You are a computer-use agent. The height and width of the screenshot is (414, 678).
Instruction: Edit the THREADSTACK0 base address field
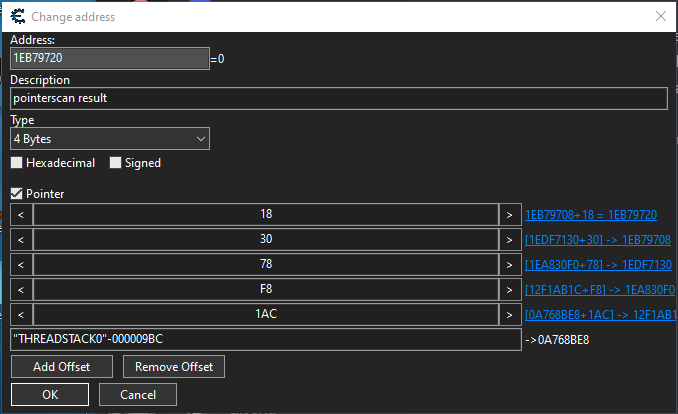[264, 340]
